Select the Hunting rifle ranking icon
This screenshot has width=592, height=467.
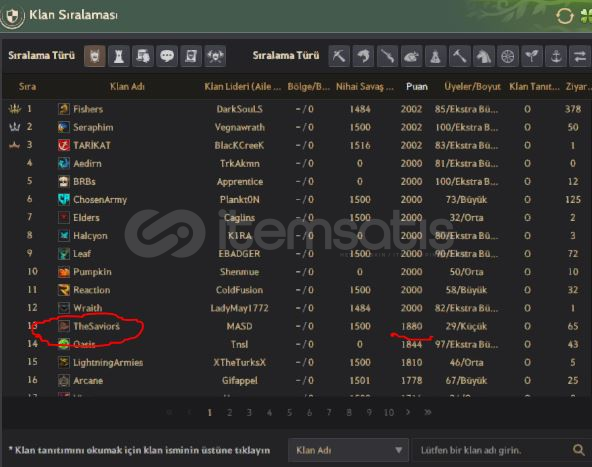387,56
